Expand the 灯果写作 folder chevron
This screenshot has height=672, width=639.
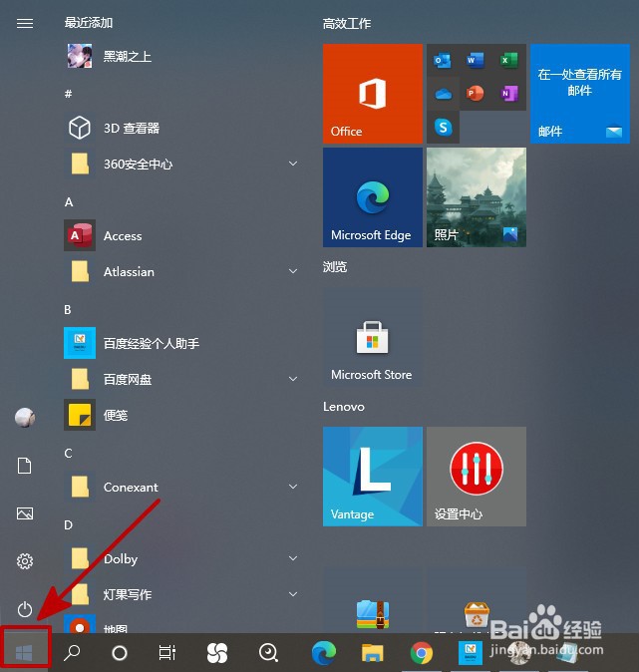click(x=293, y=594)
